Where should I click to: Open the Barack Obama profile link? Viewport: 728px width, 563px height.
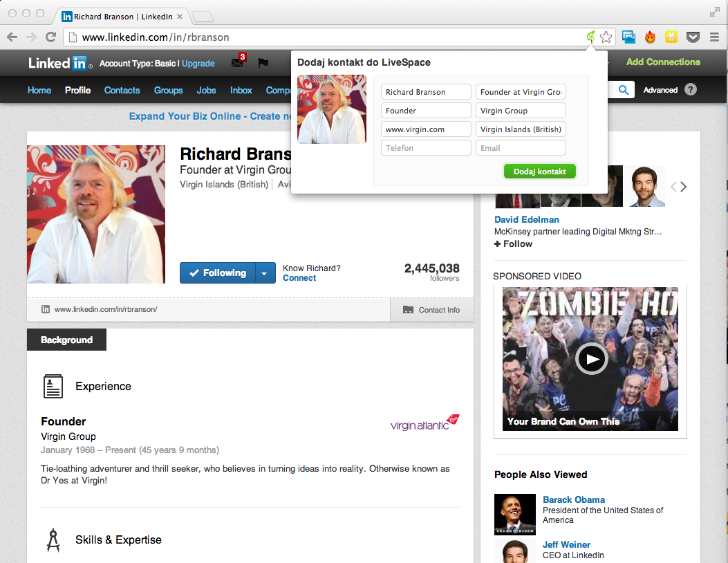coord(574,500)
